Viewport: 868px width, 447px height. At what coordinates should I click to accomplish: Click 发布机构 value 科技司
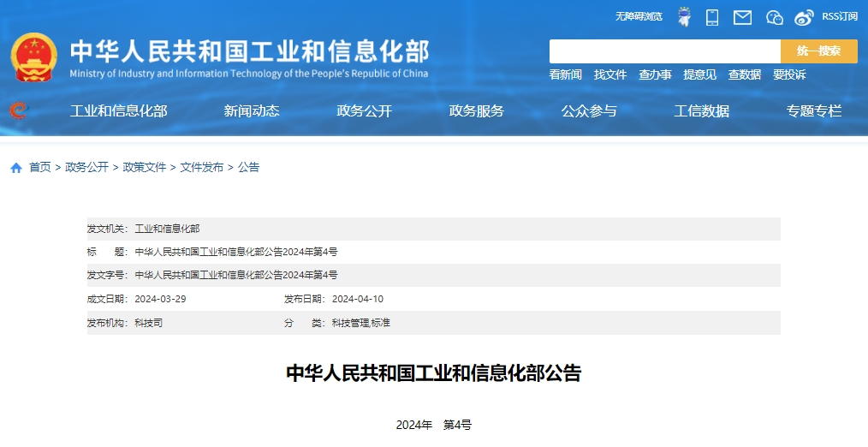click(x=149, y=323)
